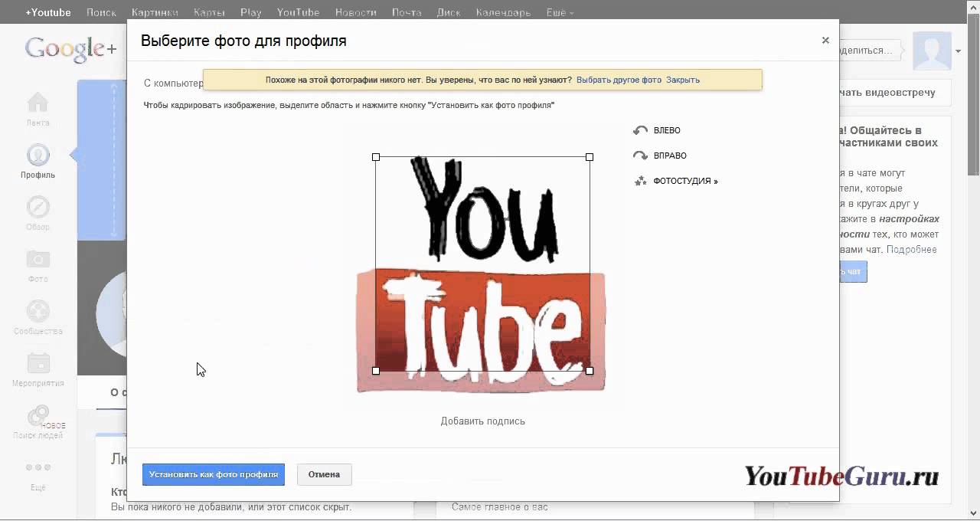The height and width of the screenshot is (521, 980).
Task: Open Карты in the top bar
Action: [209, 12]
